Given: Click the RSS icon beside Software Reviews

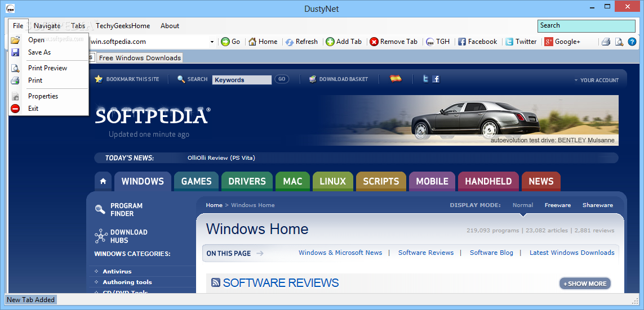Looking at the screenshot, I should tap(216, 282).
